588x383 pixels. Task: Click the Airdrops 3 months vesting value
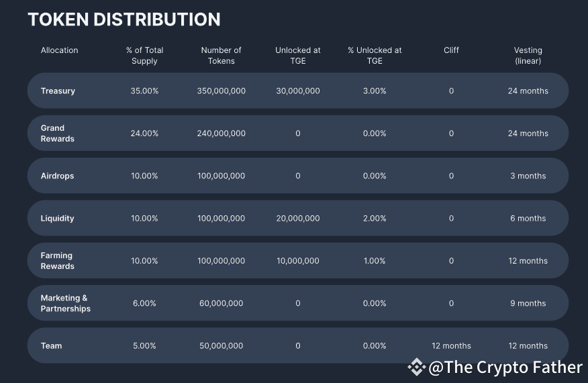(x=528, y=176)
